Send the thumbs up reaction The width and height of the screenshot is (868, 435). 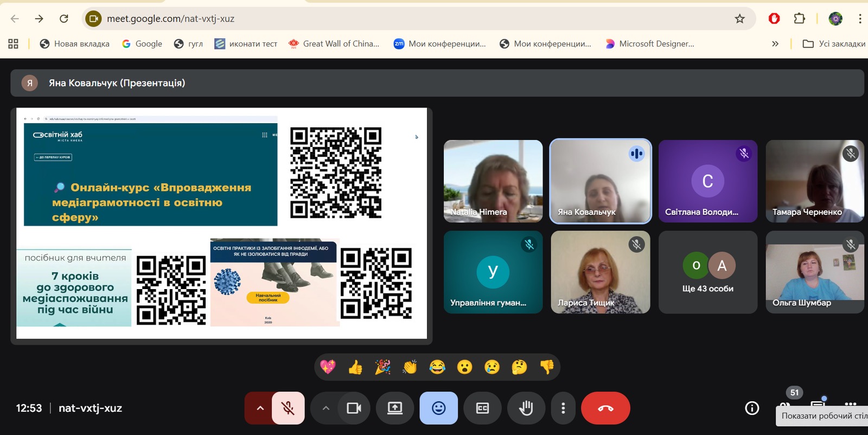[x=355, y=367]
